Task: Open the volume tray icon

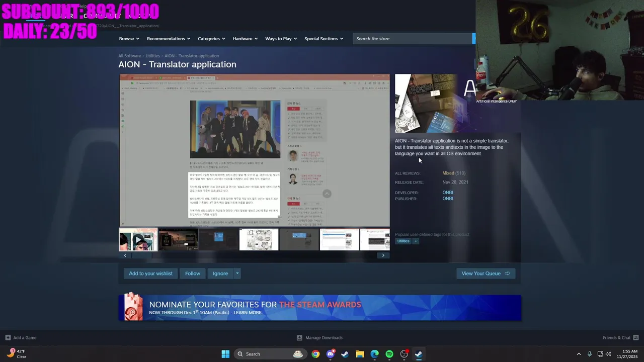Action: pyautogui.click(x=608, y=354)
